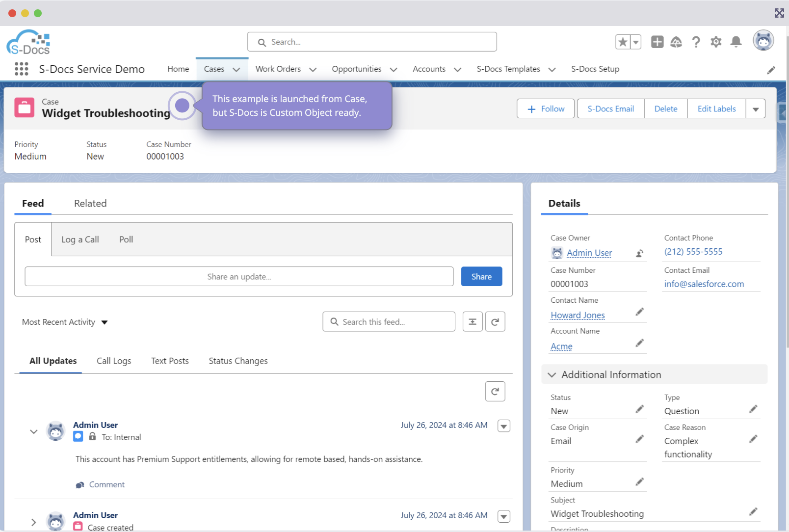Open the App Launcher grid icon
Screen dimensions: 789x532
(x=22, y=69)
